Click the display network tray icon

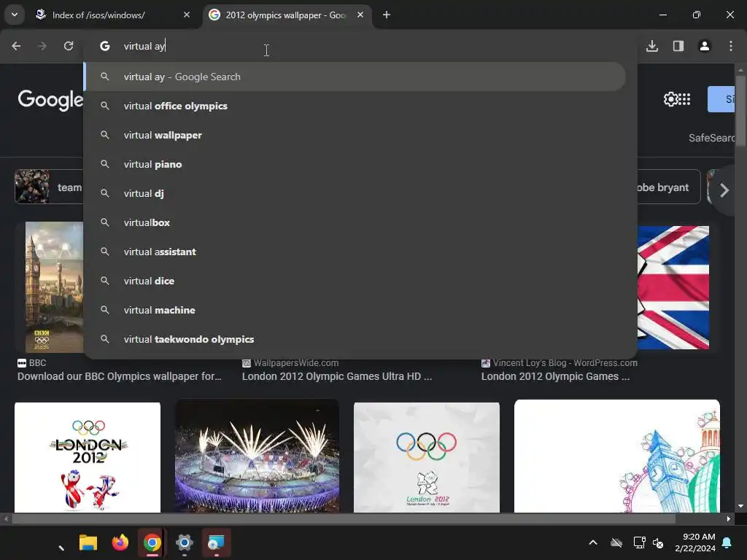tap(639, 542)
